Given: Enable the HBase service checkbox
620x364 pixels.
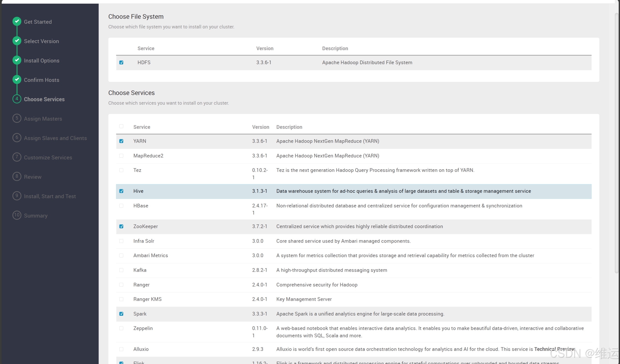Looking at the screenshot, I should [x=121, y=206].
